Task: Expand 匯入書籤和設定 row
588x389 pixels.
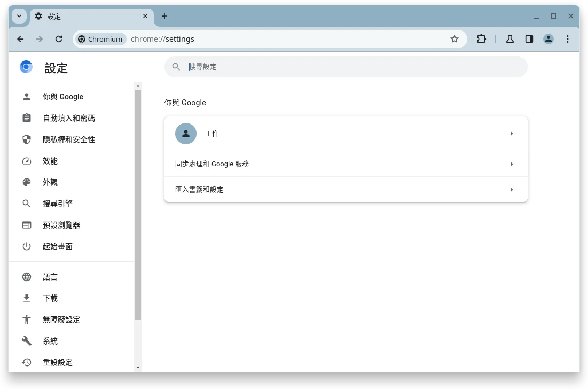Action: (512, 190)
